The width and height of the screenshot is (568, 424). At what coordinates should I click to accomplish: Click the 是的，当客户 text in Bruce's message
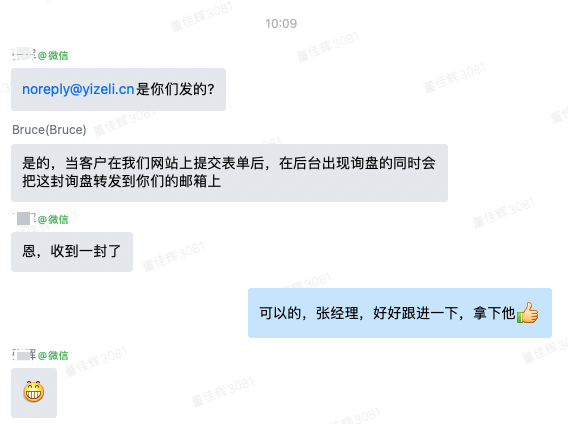coord(64,163)
